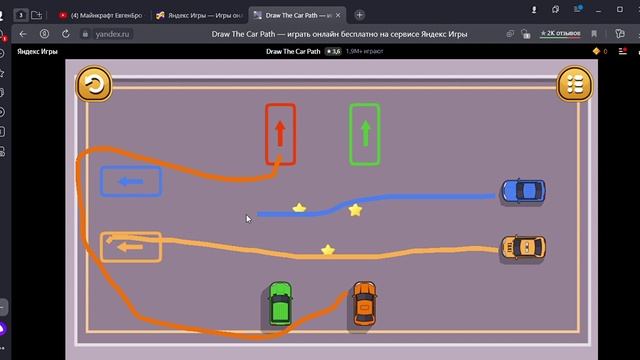Click the Yandex home button beside back arrow

pyautogui.click(x=44, y=34)
